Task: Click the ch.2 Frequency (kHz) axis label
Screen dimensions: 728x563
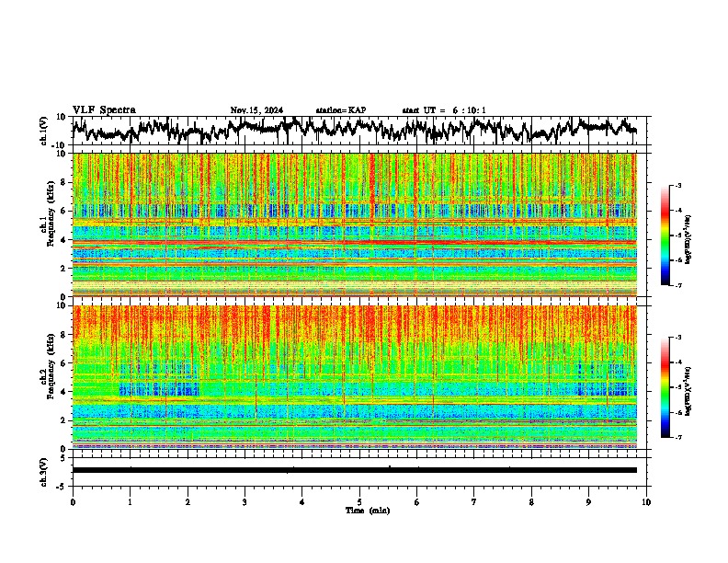Action: pos(48,366)
